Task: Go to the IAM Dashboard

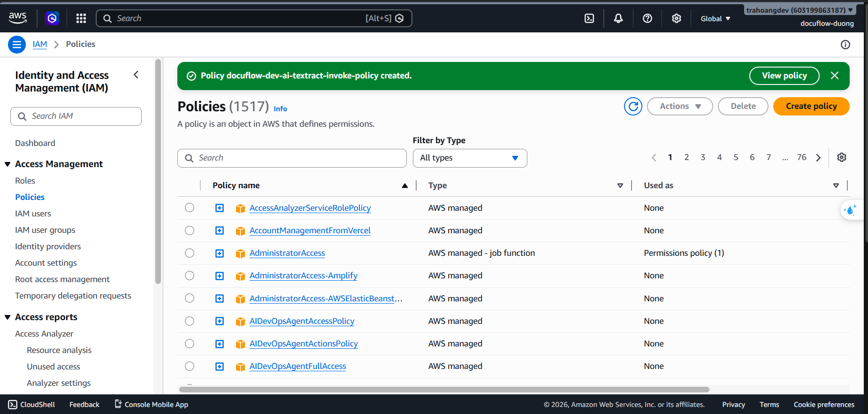Action: 35,143
